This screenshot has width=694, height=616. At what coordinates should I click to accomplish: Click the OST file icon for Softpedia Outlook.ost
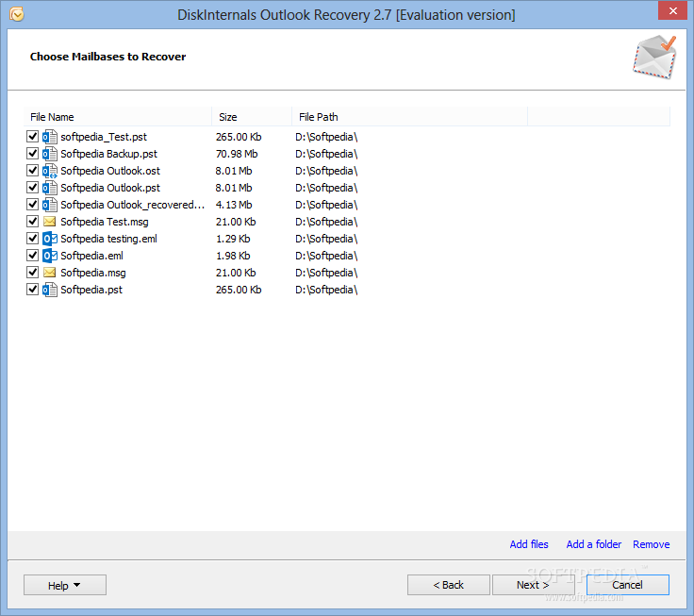point(50,171)
